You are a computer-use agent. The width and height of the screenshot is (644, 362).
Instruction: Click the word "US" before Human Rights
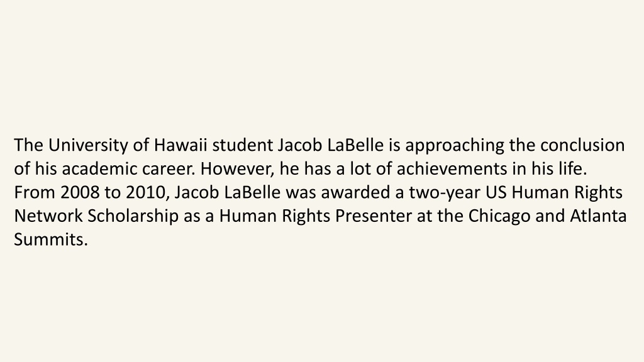(x=496, y=192)
